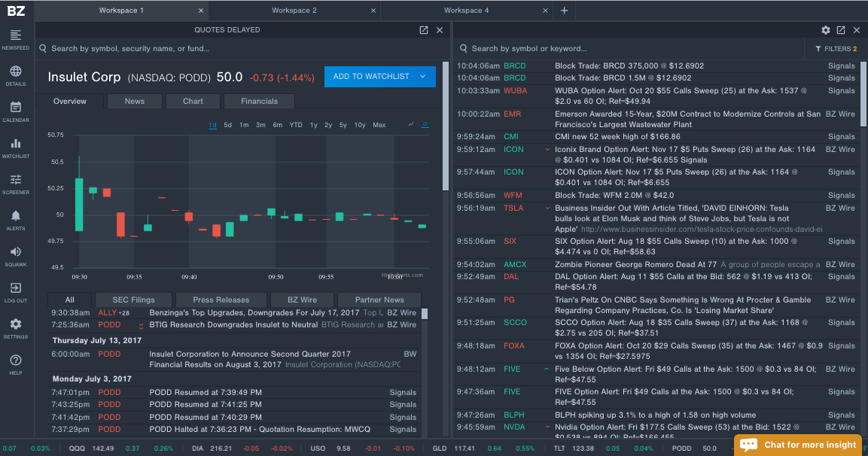Open the Settings gear in sidebar
This screenshot has height=456, width=868.
point(16,324)
